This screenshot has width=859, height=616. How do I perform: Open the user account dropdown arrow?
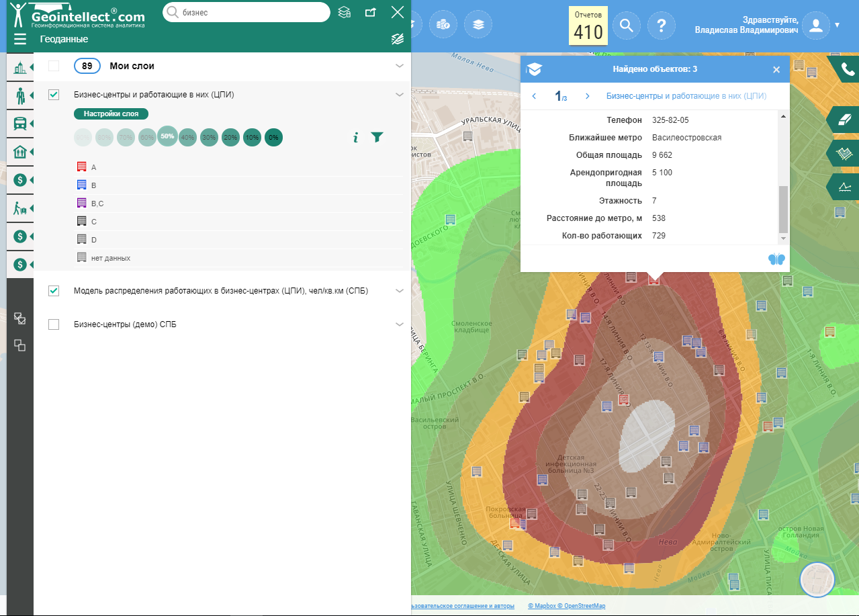pos(837,26)
